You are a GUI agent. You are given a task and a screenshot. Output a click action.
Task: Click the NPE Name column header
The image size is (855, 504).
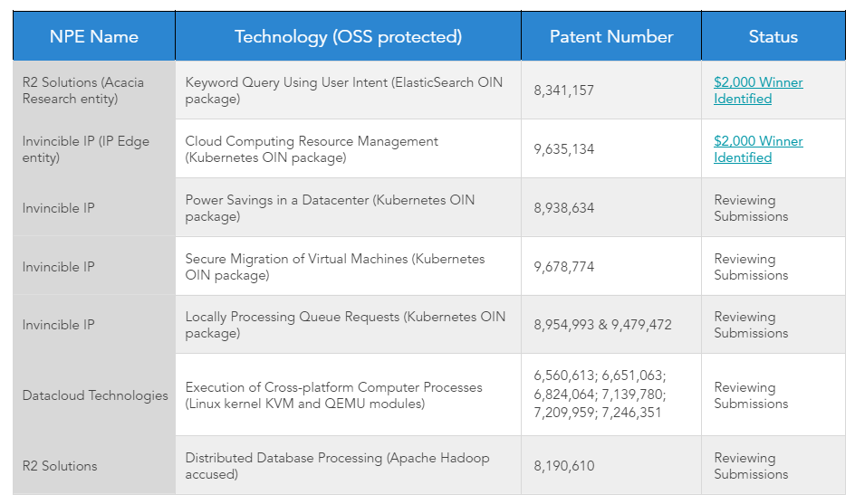tap(93, 37)
